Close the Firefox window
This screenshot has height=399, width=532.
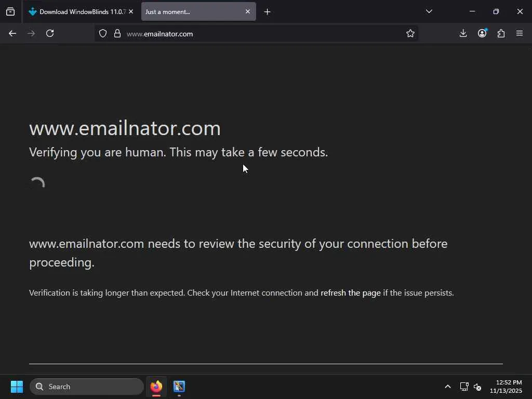(520, 11)
